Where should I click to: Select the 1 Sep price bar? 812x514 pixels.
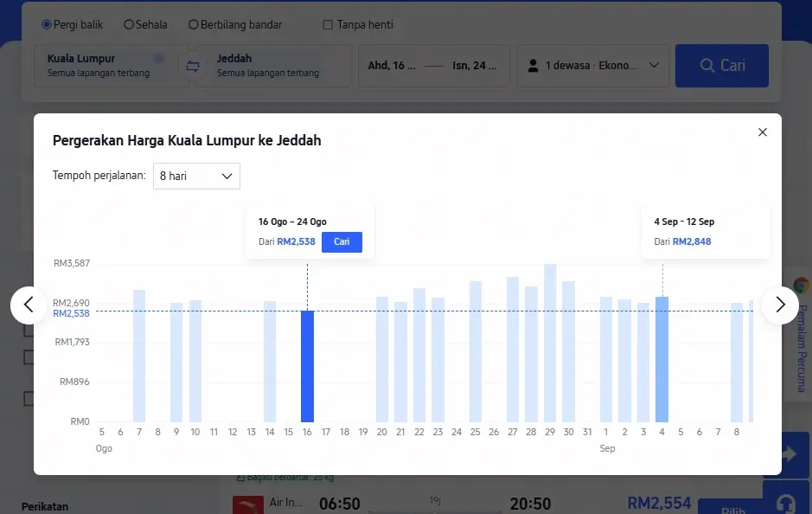606,360
